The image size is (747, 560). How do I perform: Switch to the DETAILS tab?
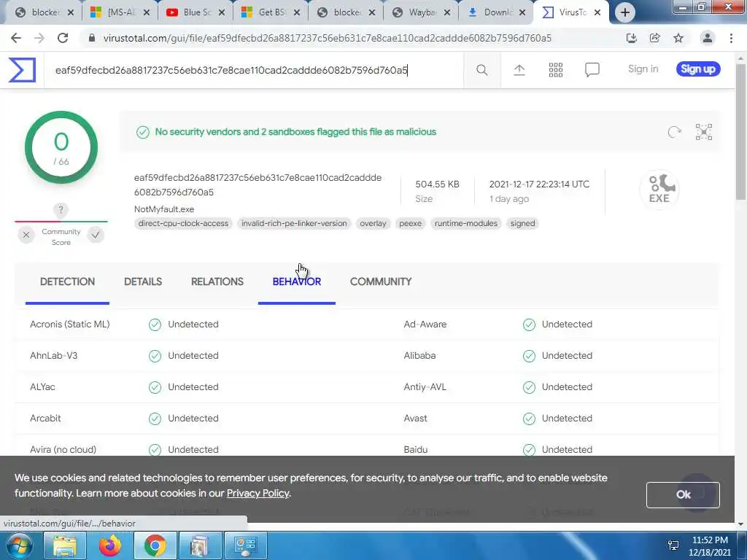(143, 282)
